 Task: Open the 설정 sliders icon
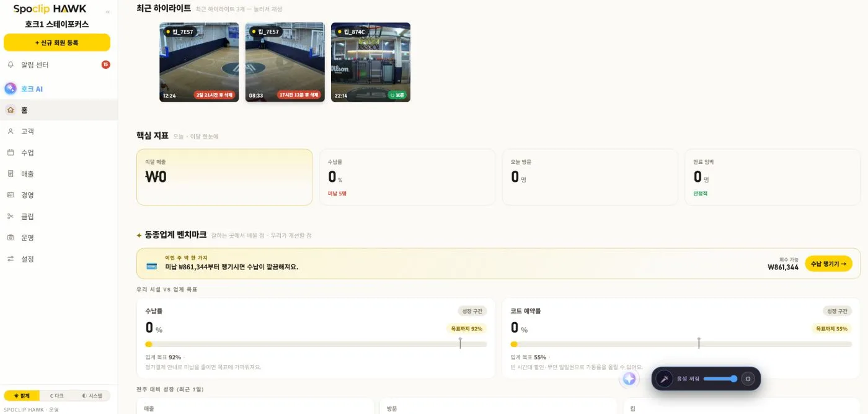pyautogui.click(x=11, y=258)
